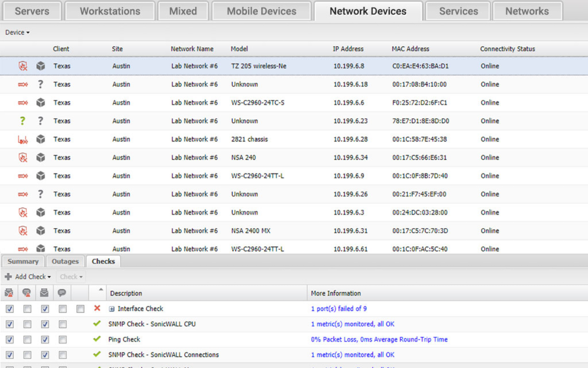The height and width of the screenshot is (368, 588).
Task: Click the SMS failure alert column icon
Action: coord(27,293)
